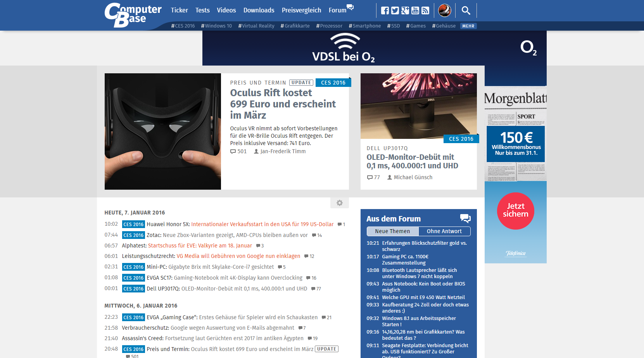Click comment count 21 on EVGA Gaming Case row

pyautogui.click(x=326, y=318)
